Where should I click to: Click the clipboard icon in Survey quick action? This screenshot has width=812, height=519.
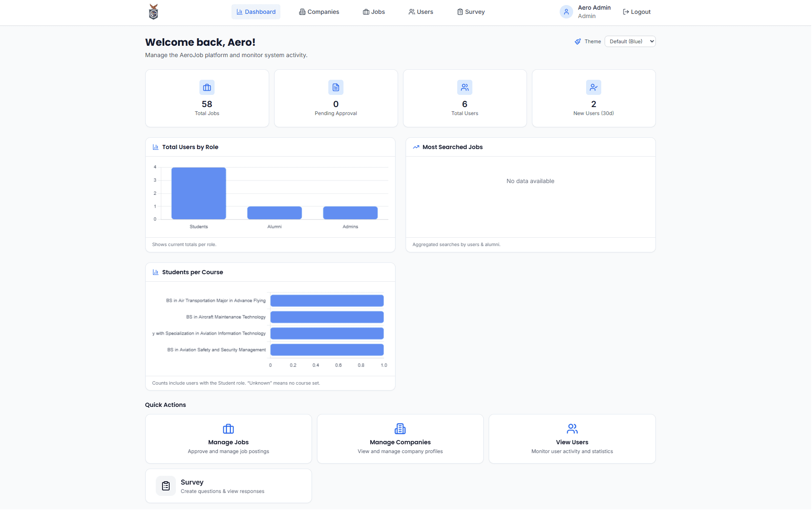coord(166,486)
